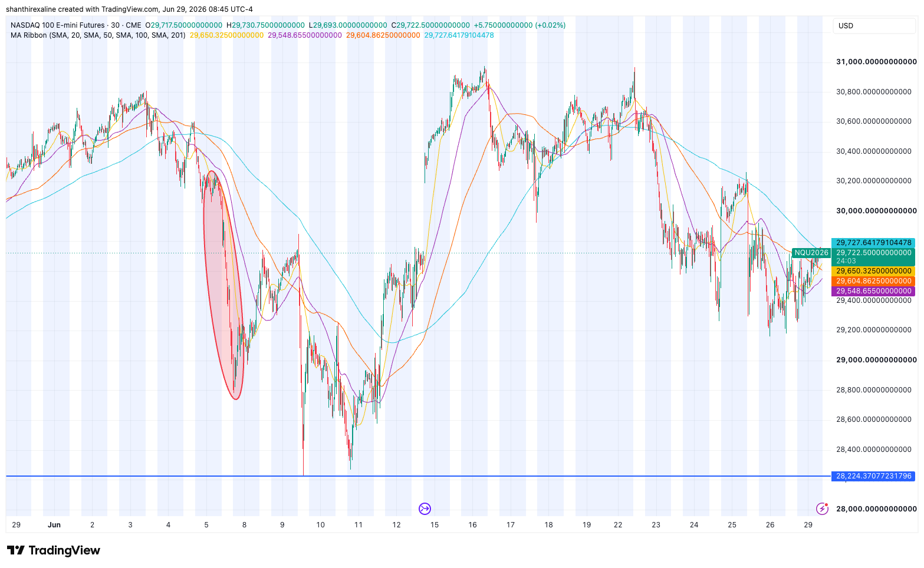Screen dimensions: 924x568
Task: Click the 28,000 price scale label
Action: [x=876, y=509]
